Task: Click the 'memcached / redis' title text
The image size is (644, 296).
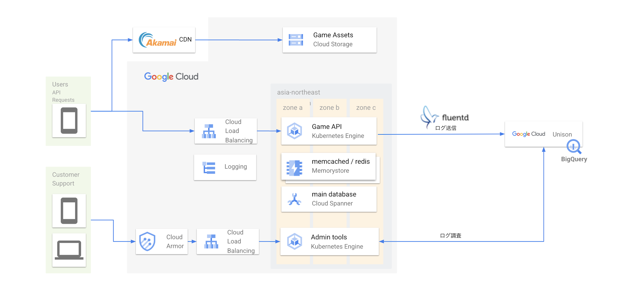Action: point(341,162)
